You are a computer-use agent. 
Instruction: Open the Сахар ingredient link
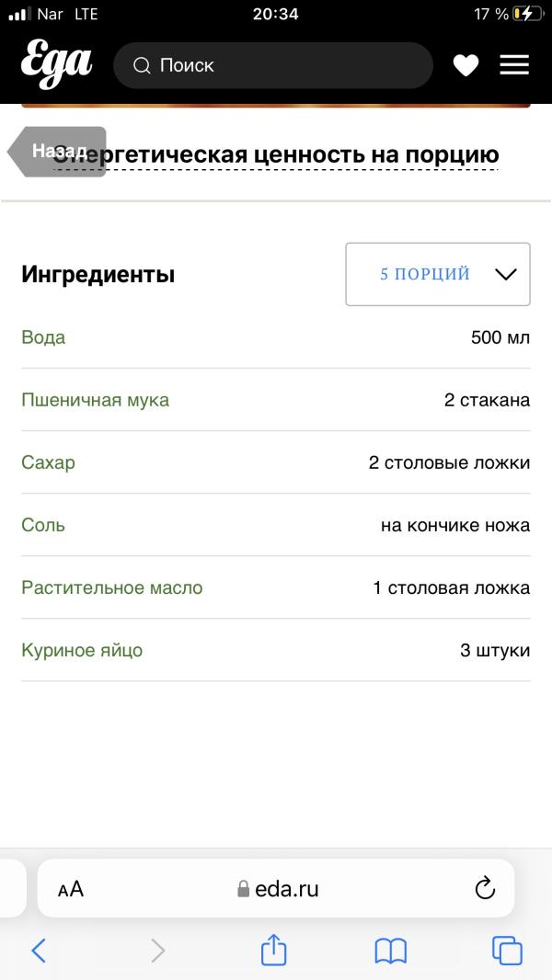point(48,462)
